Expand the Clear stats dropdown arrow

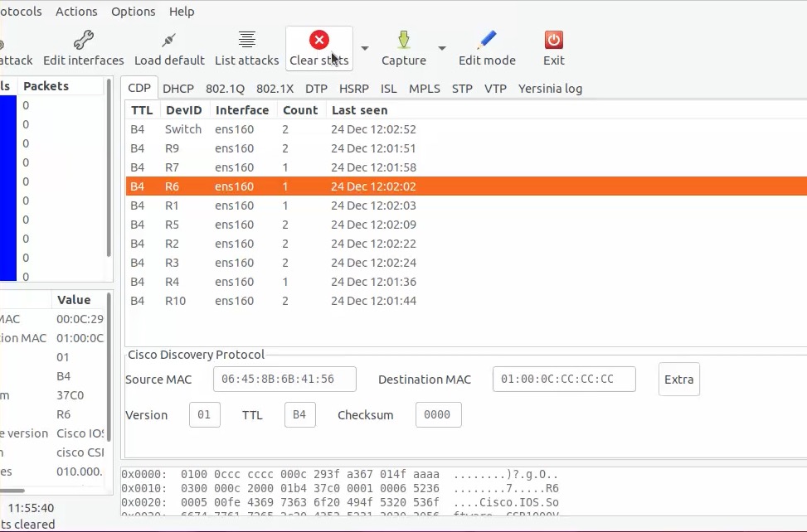365,48
